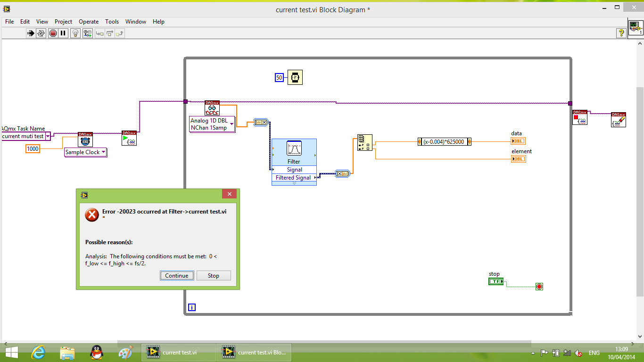Click the vertical scrollbar of block diagram

(640, 191)
